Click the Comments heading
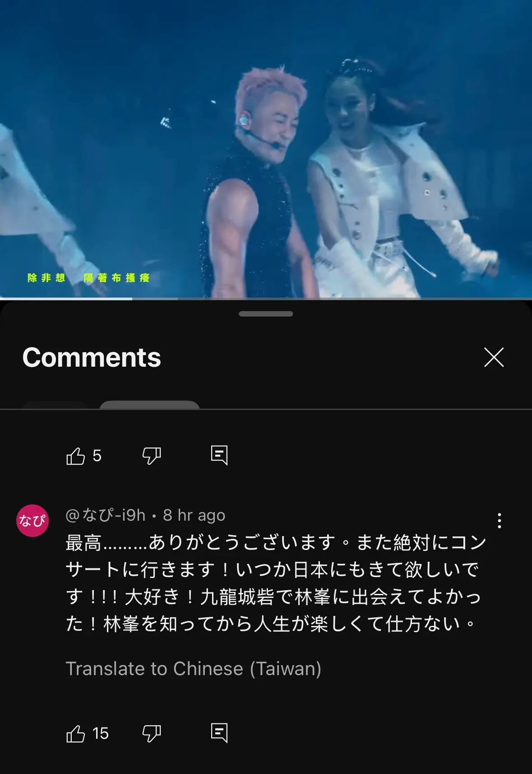The width and height of the screenshot is (532, 774). 92,358
